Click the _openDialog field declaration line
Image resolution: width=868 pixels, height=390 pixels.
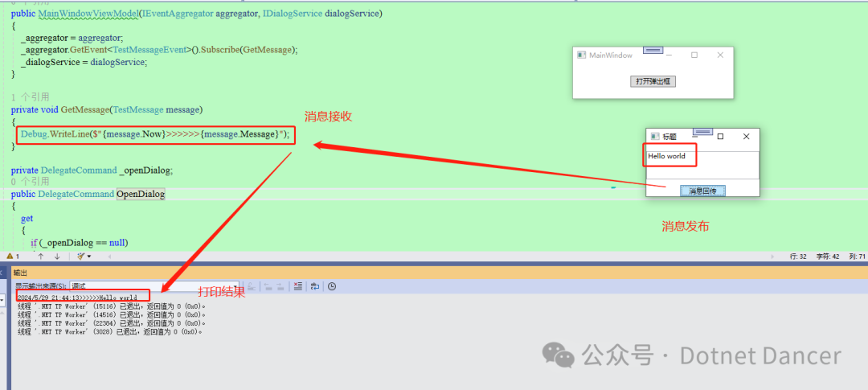(92, 170)
